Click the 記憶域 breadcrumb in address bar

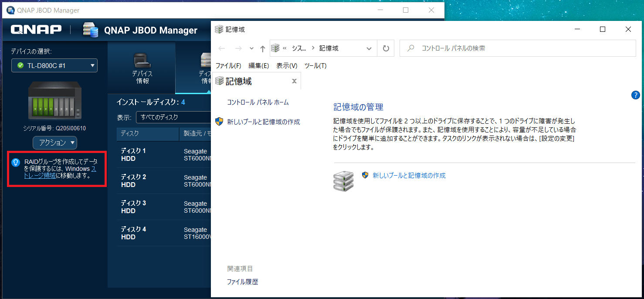329,48
